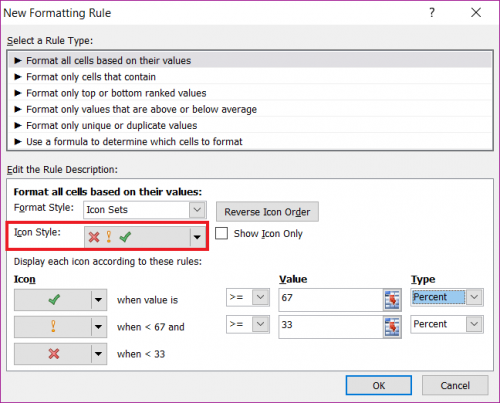
Task: Open the Format Style dropdown
Action: click(197, 210)
